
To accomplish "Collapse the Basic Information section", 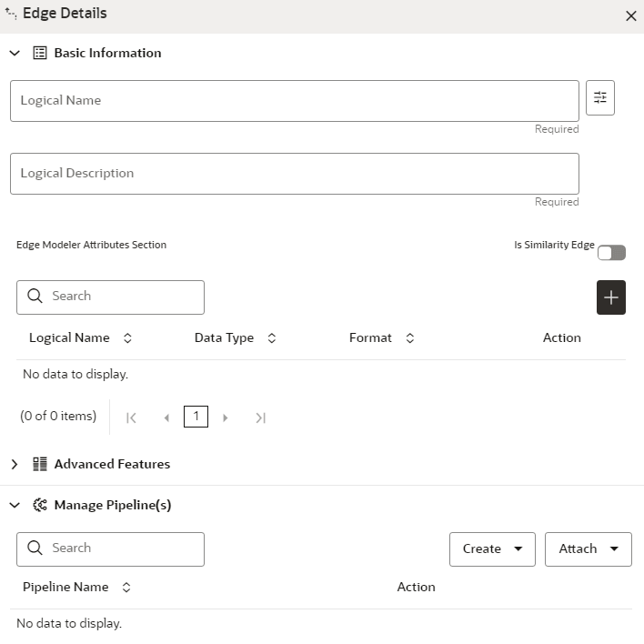I will (x=15, y=53).
